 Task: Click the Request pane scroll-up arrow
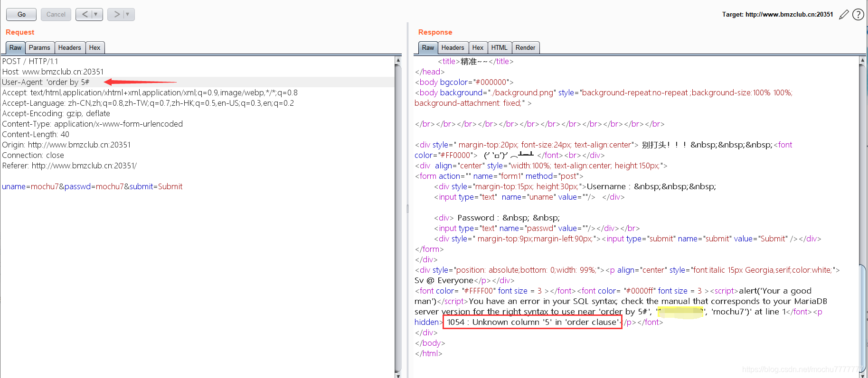tap(398, 60)
